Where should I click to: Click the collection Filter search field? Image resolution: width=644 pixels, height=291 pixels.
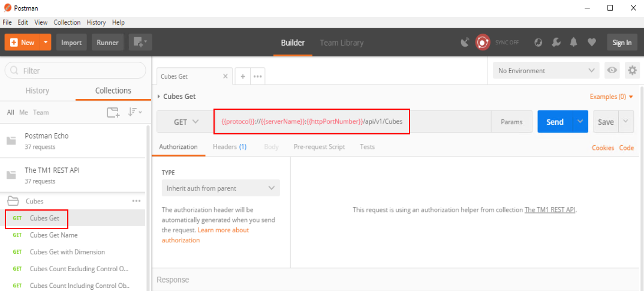(x=76, y=71)
